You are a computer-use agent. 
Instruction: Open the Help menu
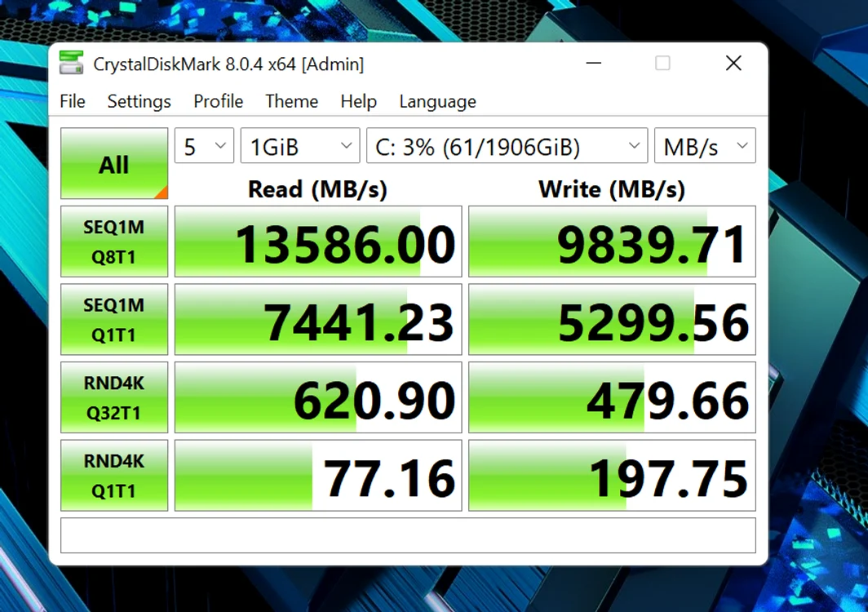359,101
